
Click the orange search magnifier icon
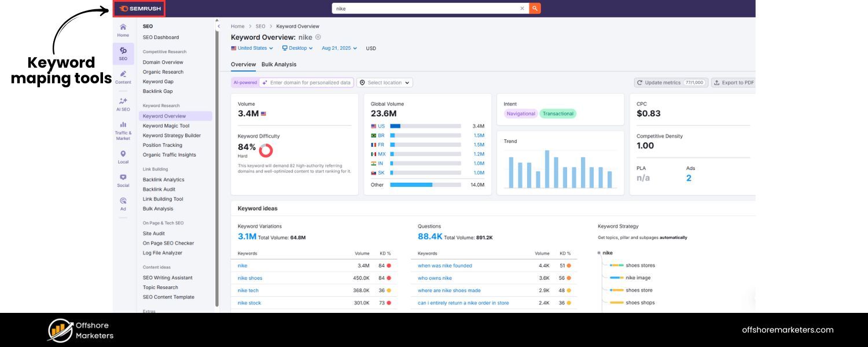pyautogui.click(x=534, y=8)
